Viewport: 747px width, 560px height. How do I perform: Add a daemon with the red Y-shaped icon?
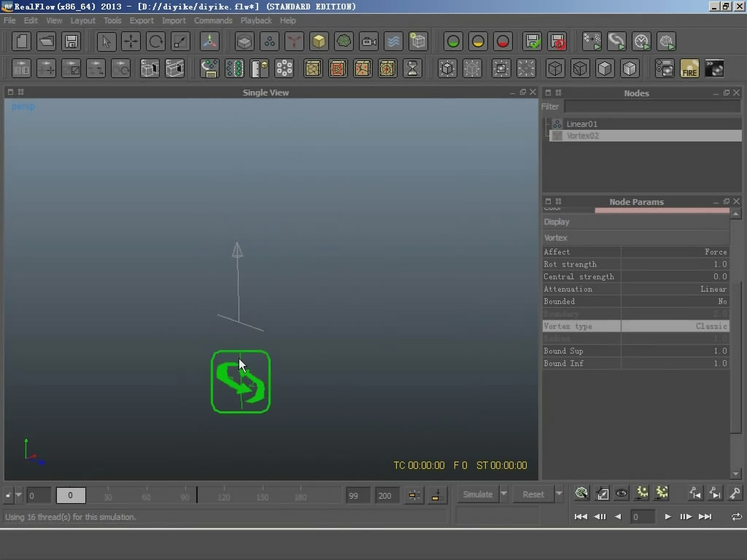click(x=294, y=42)
